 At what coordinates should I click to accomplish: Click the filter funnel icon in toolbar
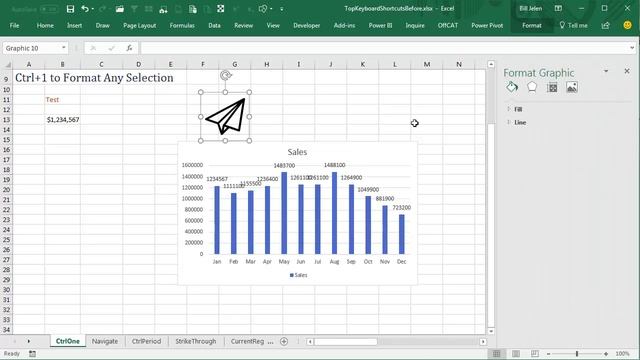pos(134,9)
